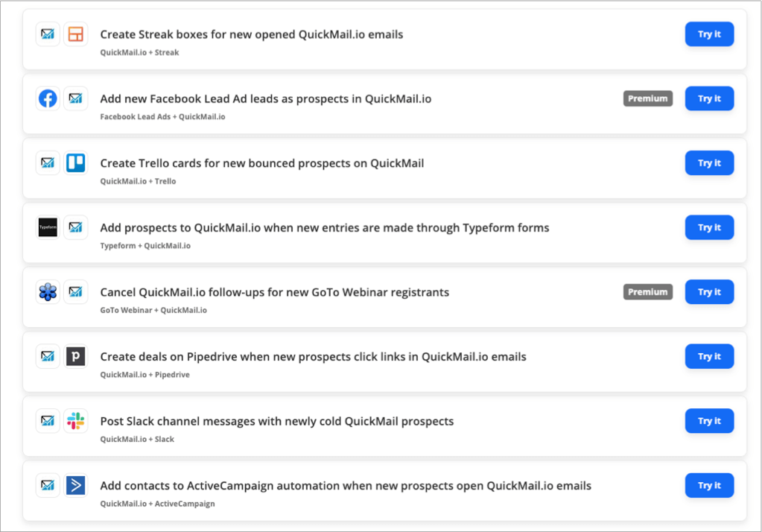Click Premium badge on Facebook Lead Ads row
This screenshot has width=762, height=532.
click(648, 98)
